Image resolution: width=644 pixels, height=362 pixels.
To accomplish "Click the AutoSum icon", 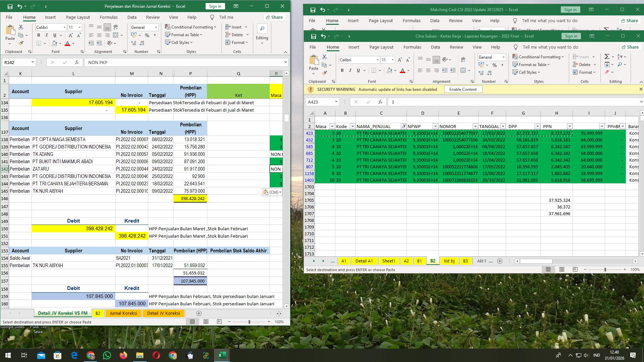I will tap(607, 57).
